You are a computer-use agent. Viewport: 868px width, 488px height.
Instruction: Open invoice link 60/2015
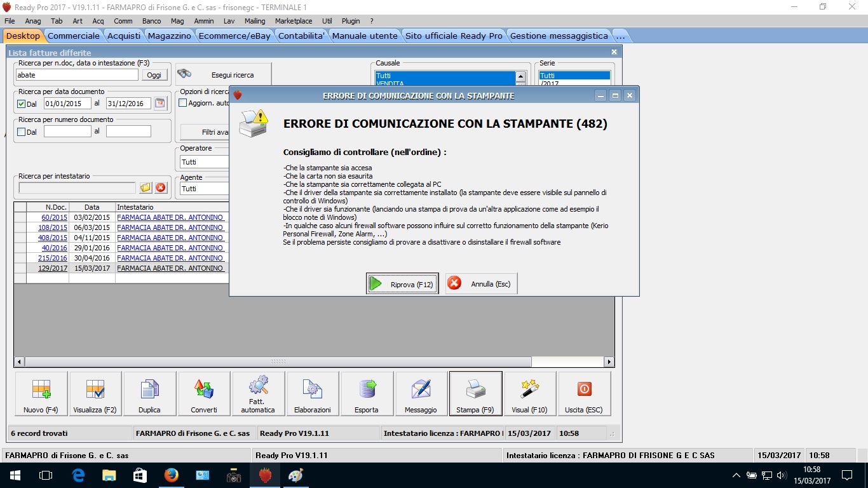click(x=55, y=217)
